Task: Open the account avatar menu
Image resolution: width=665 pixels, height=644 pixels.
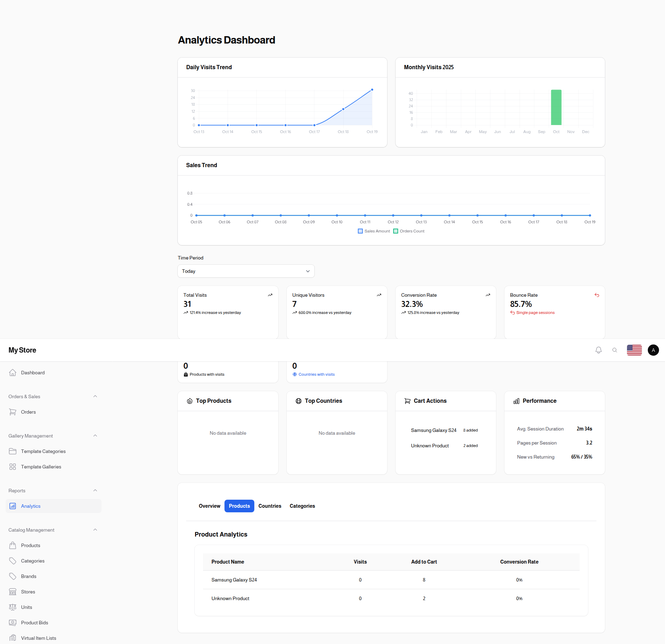Action: point(653,350)
